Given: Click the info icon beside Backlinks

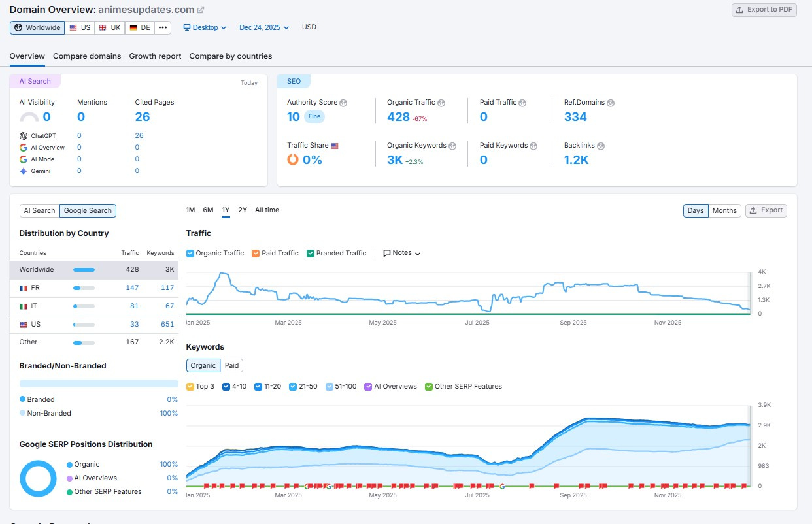Looking at the screenshot, I should [601, 146].
